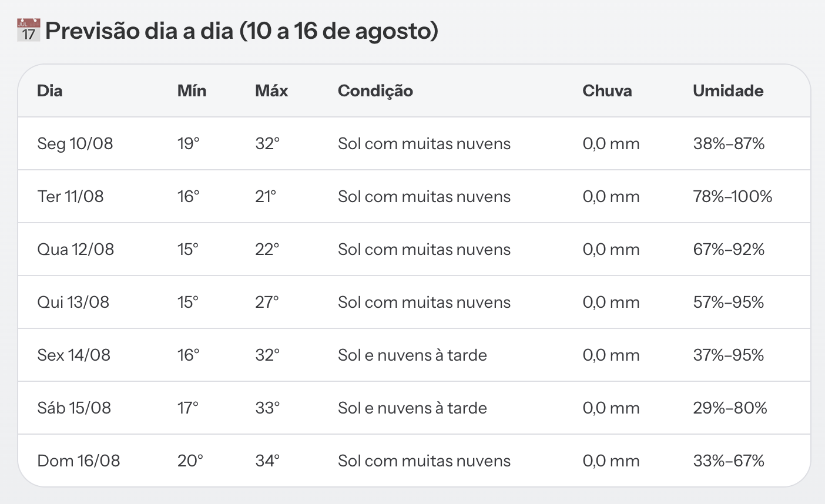The image size is (825, 504).
Task: Click the 'Mín' column header
Action: click(x=192, y=90)
